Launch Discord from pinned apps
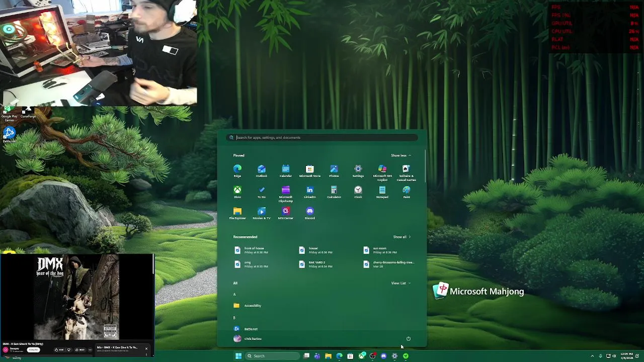Screen dimensions: 644x362 tap(310, 213)
